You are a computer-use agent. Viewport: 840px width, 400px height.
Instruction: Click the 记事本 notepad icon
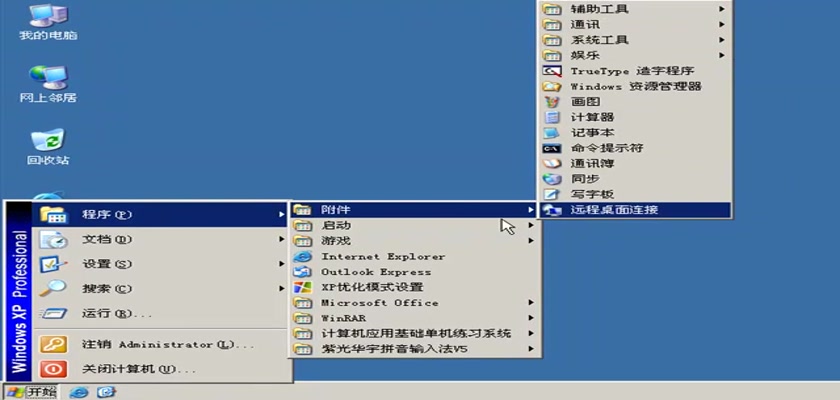(551, 132)
